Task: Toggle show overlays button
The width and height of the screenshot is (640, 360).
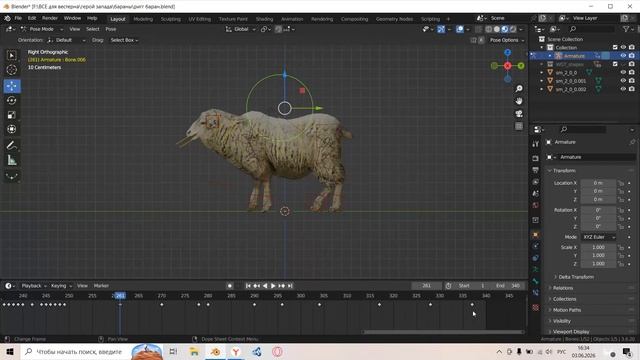Action: tap(460, 29)
